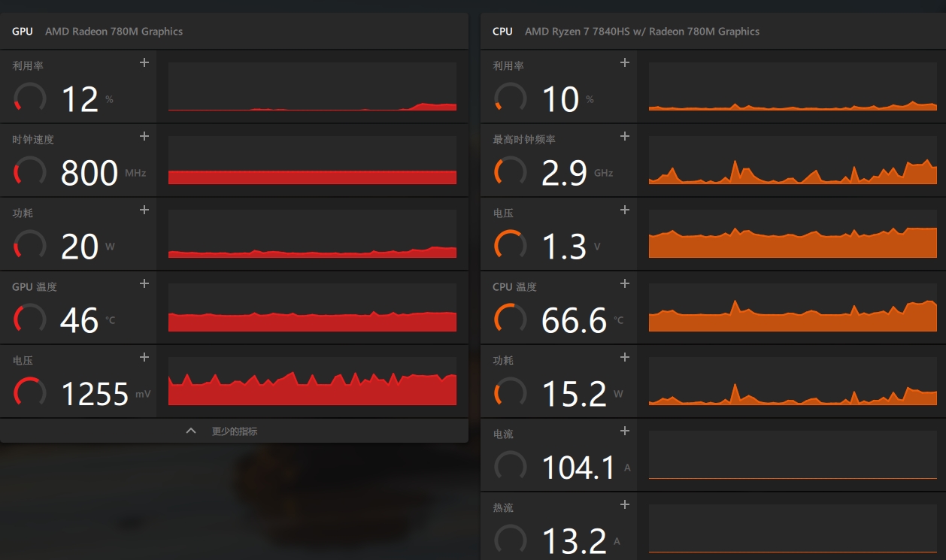Viewport: 946px width, 560px height.
Task: Click the AMD Radeon 780M Graphics header
Action: click(x=114, y=32)
